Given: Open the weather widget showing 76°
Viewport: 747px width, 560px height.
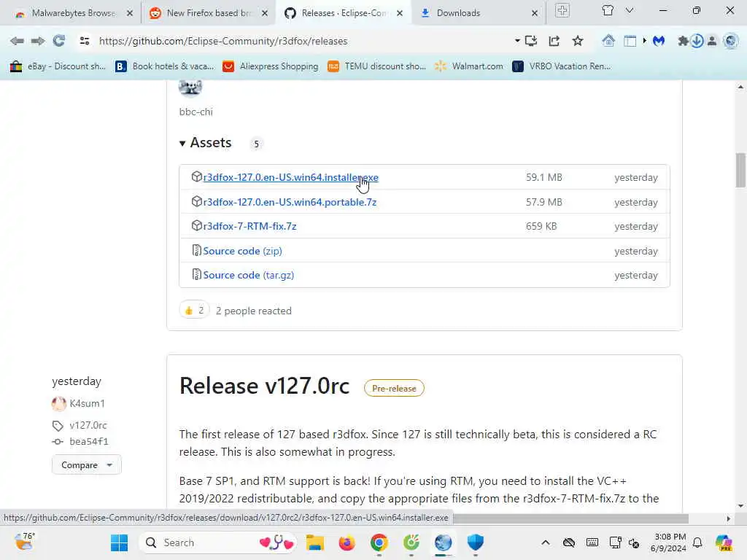Looking at the screenshot, I should click(25, 542).
